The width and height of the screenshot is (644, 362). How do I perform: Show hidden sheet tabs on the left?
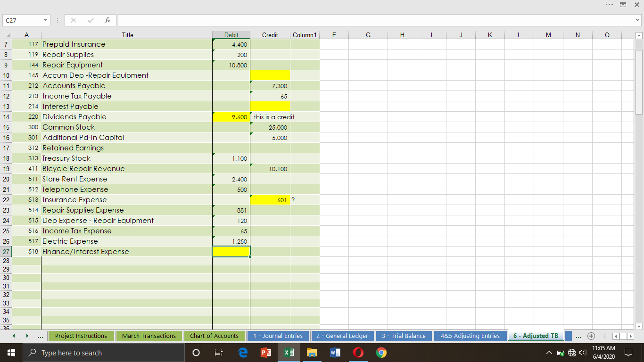point(41,336)
